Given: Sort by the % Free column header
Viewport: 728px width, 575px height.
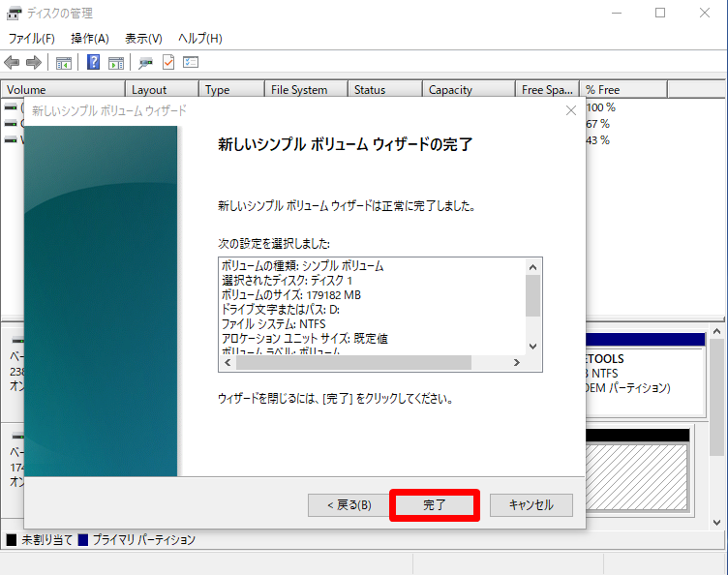Looking at the screenshot, I should (623, 90).
